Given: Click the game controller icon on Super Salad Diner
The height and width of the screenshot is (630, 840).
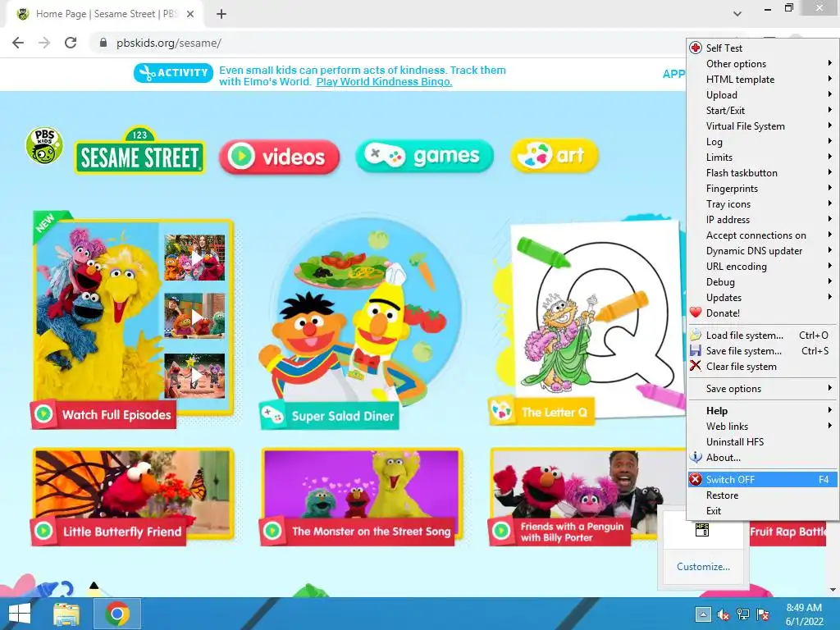Looking at the screenshot, I should [273, 415].
